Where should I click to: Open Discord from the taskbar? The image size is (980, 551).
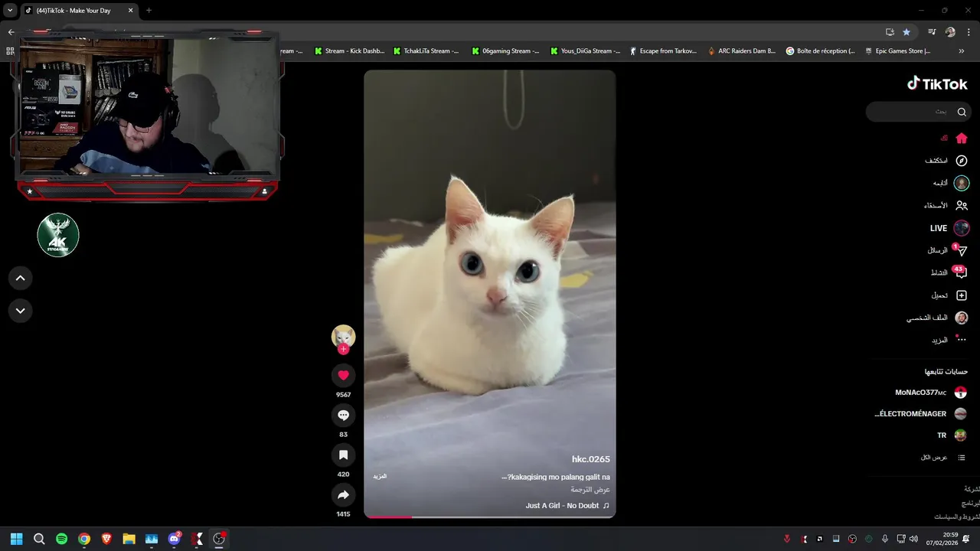(x=174, y=539)
